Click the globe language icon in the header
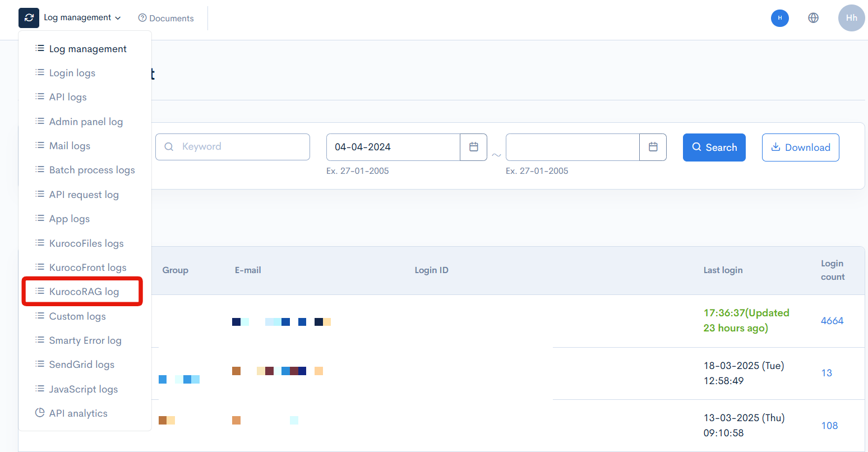 tap(813, 17)
